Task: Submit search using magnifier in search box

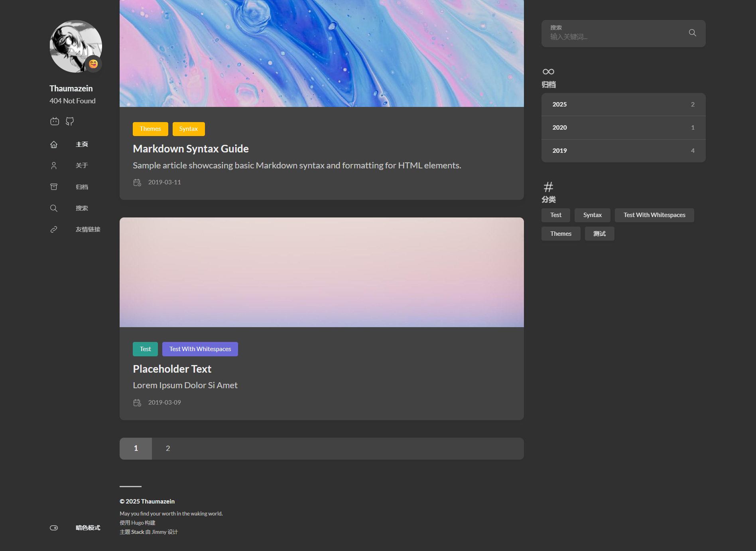Action: (x=692, y=33)
